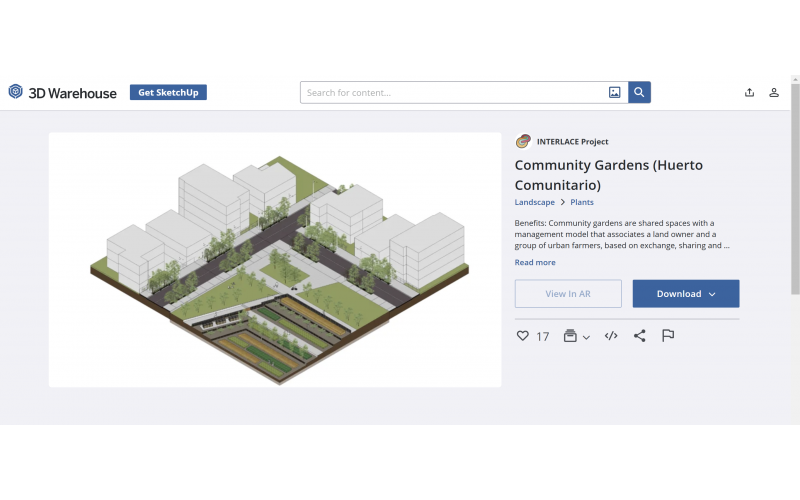Like the model with heart icon

tap(522, 336)
